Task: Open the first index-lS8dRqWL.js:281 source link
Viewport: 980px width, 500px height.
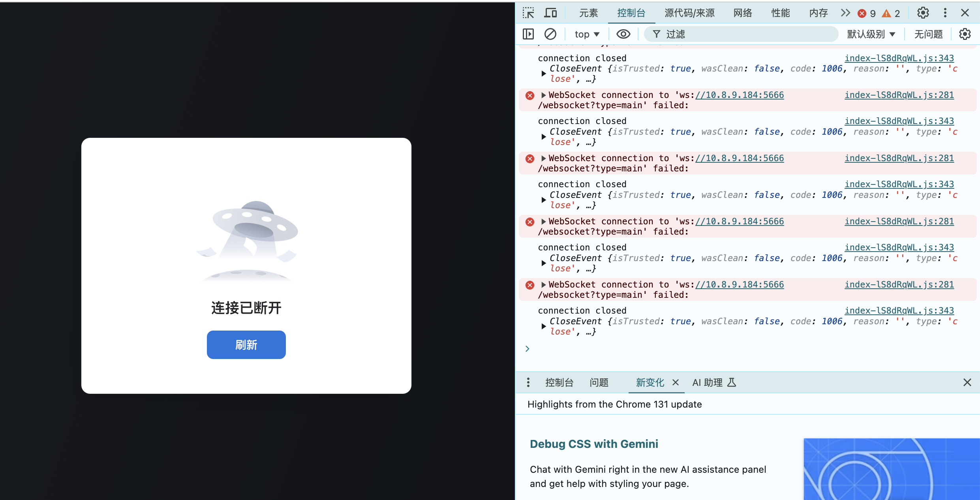Action: tap(899, 95)
